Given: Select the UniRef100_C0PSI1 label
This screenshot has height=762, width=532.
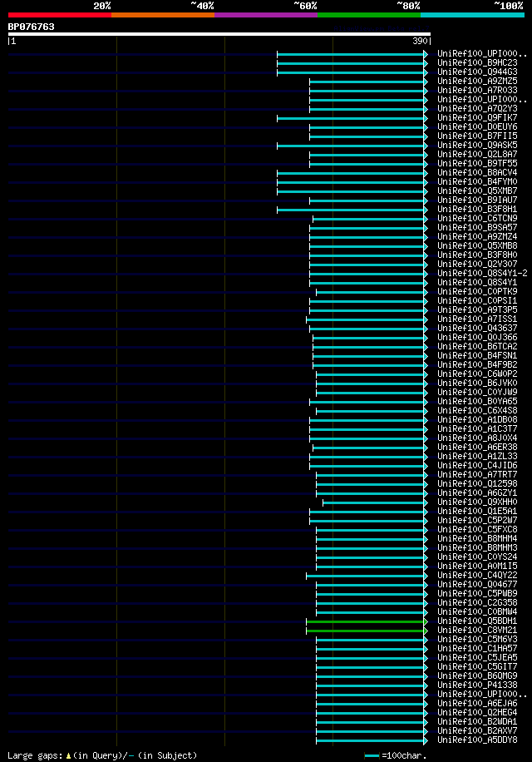Looking at the screenshot, I should pos(477,301).
